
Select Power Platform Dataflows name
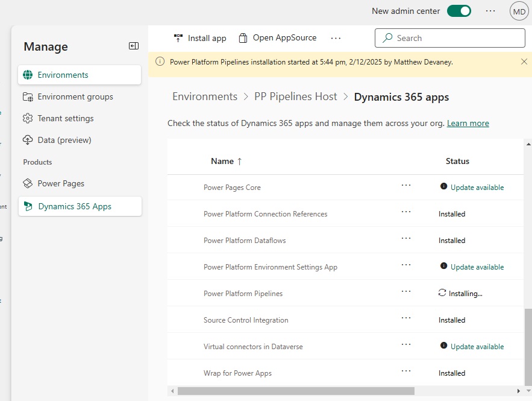point(245,241)
